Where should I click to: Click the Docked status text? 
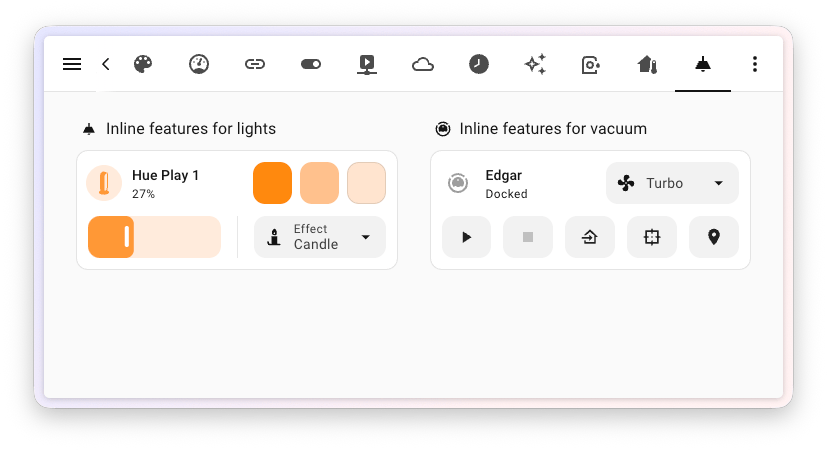[x=506, y=194]
